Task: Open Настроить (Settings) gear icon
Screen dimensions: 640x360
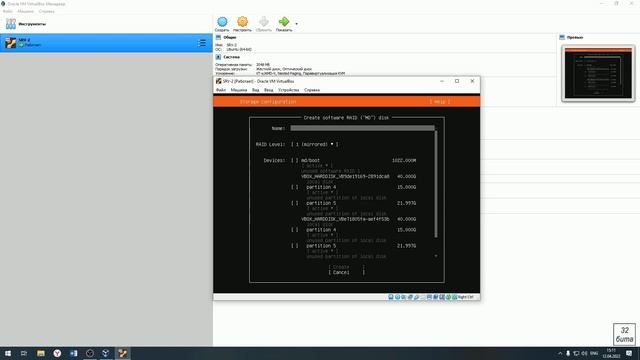Action: coord(242,22)
